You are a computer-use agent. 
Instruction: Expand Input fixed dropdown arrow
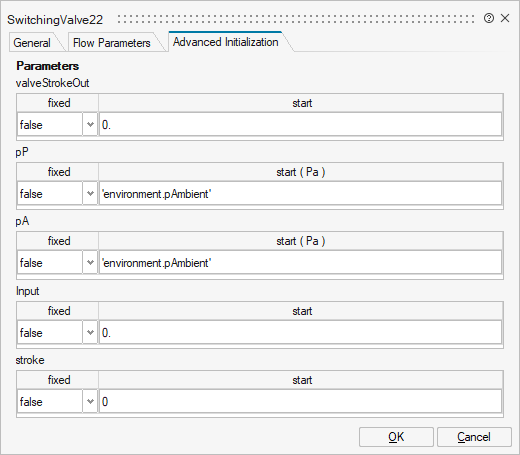[90, 333]
